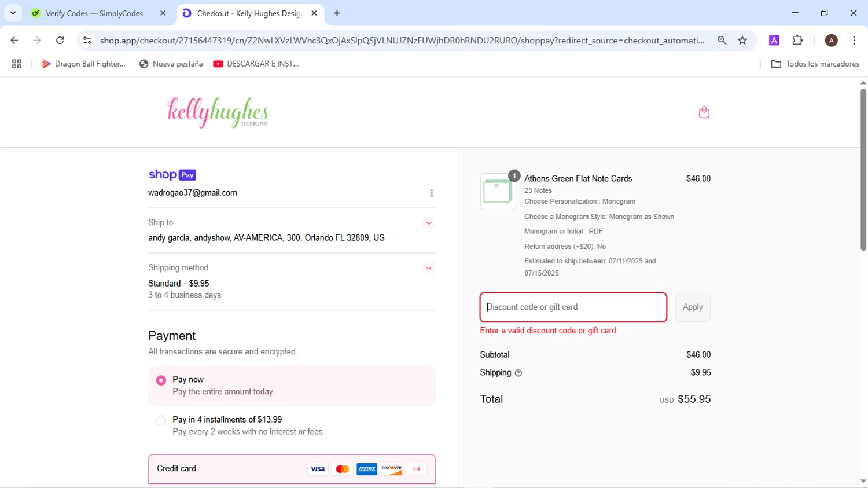
Task: Open the Shipping info help icon
Action: pos(518,373)
